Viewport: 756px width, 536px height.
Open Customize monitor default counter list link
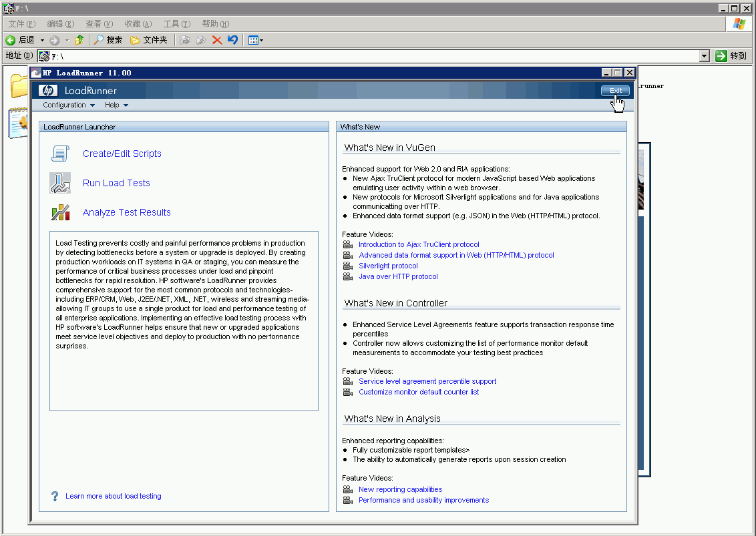click(419, 392)
